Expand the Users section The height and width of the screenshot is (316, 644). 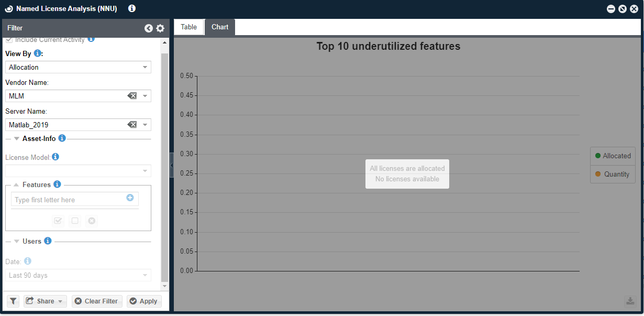point(17,242)
